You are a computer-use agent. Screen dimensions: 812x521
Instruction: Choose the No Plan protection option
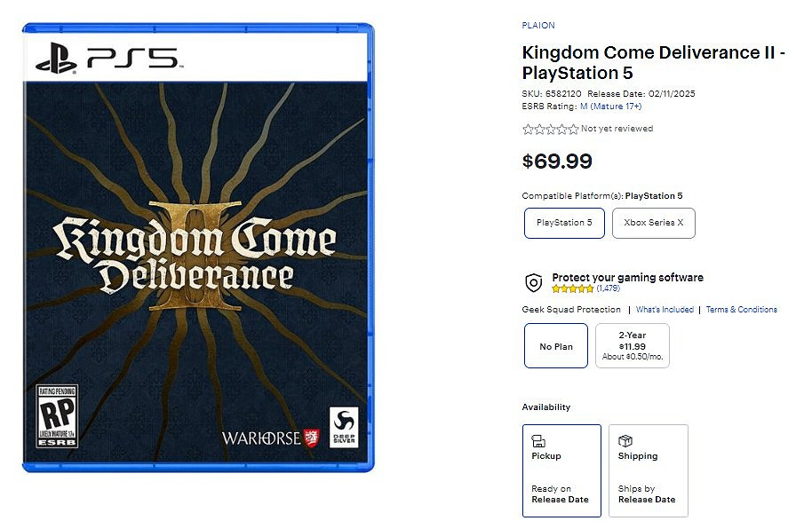click(x=556, y=346)
